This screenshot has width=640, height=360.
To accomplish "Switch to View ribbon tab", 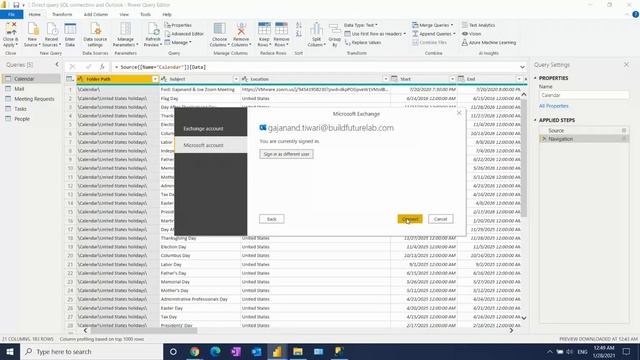I will click(124, 14).
